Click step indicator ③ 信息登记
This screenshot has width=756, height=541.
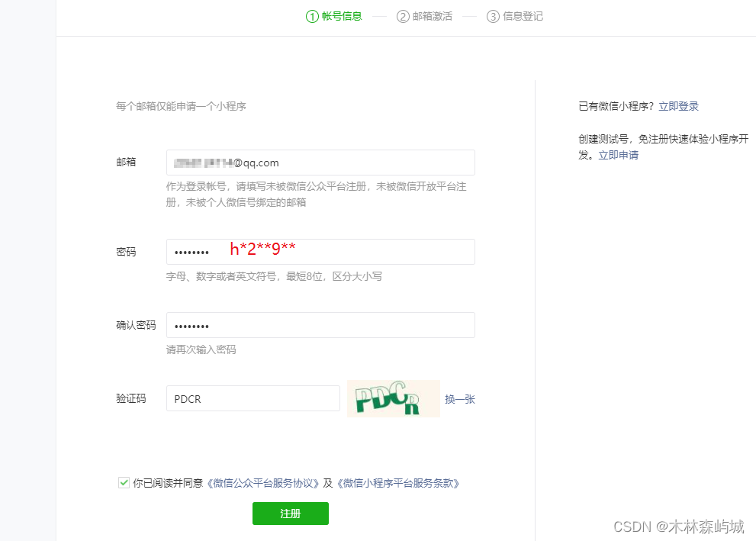514,15
